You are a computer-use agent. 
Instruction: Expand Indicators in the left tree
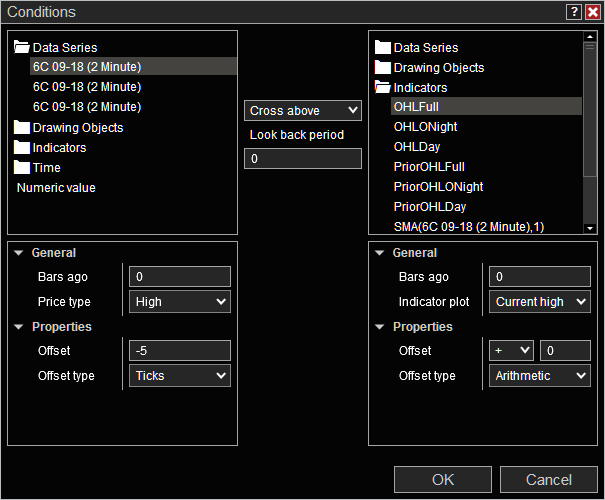(59, 148)
